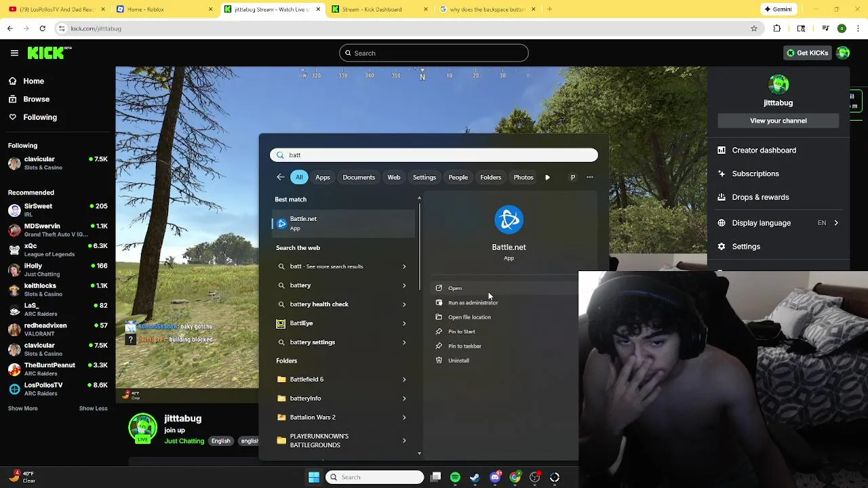The height and width of the screenshot is (488, 868).
Task: Click View your channel button
Action: coord(778,121)
